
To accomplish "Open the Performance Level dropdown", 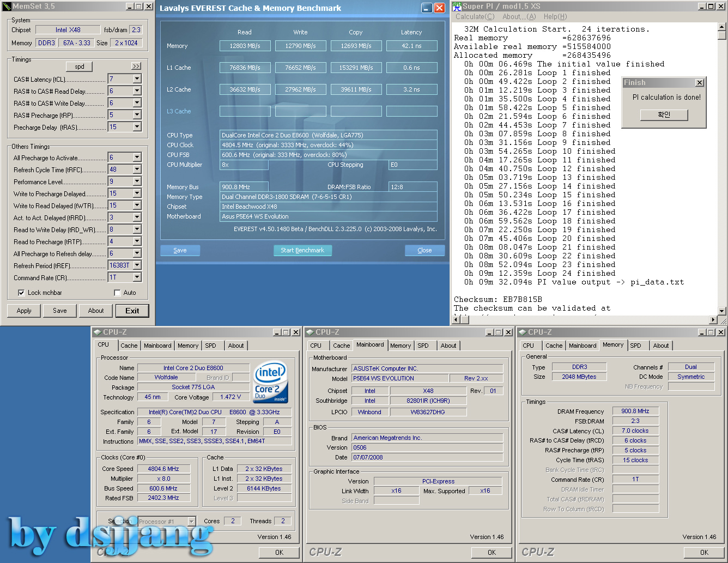I will click(137, 181).
